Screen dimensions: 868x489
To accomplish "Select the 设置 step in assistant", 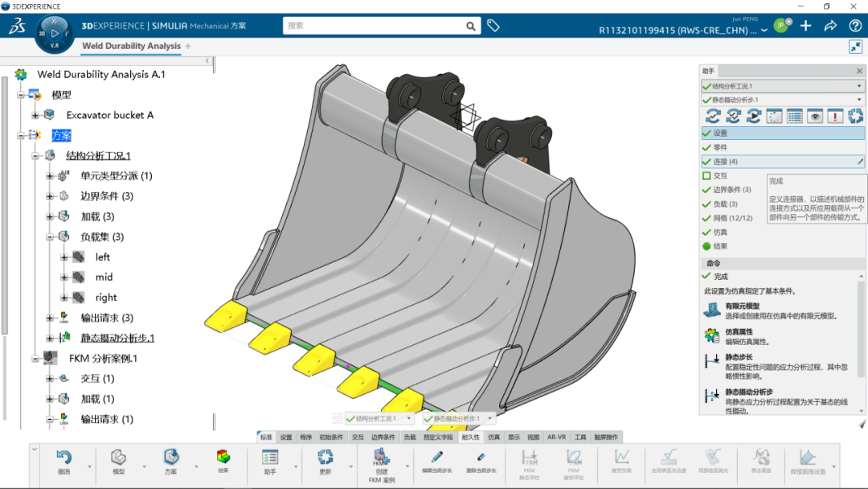I will pyautogui.click(x=783, y=133).
